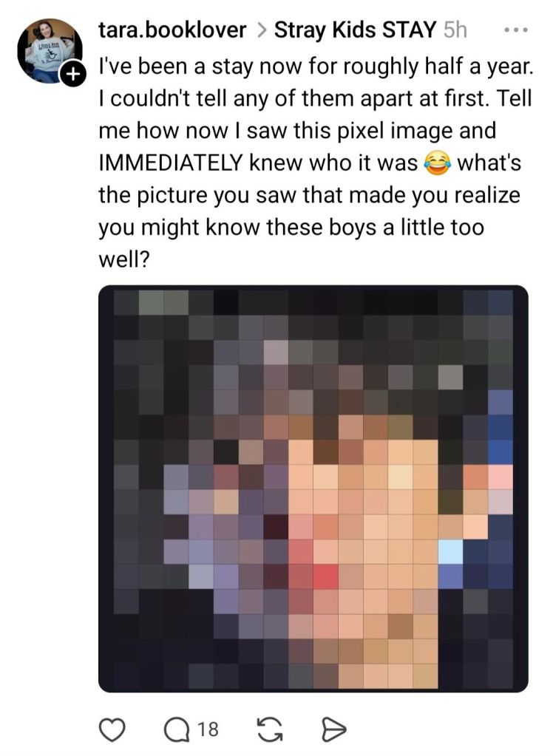View the 18 replies count
This screenshot has width=553, height=756.
pyautogui.click(x=208, y=729)
